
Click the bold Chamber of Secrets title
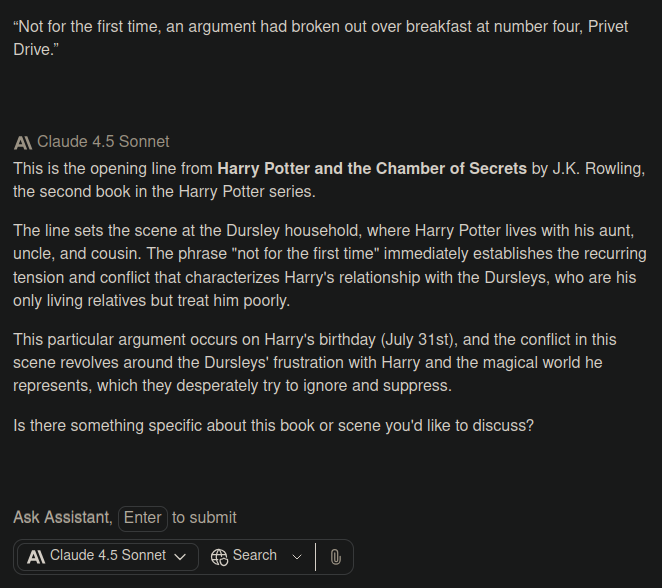point(372,168)
